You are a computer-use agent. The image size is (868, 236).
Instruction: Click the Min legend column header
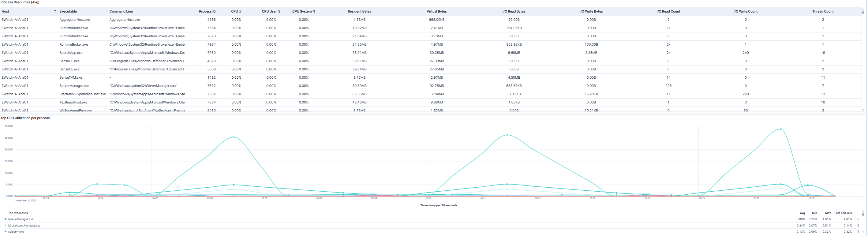(x=814, y=213)
